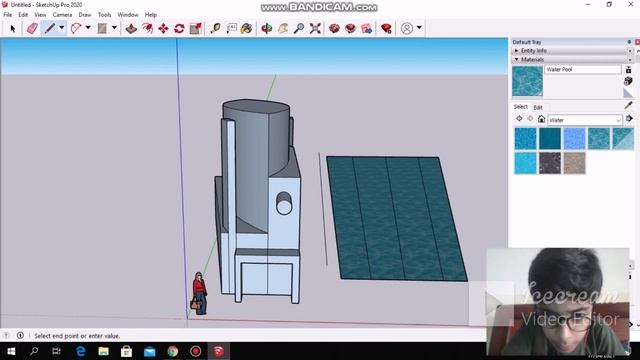This screenshot has height=360, width=640.
Task: Open the Window menu
Action: click(128, 15)
